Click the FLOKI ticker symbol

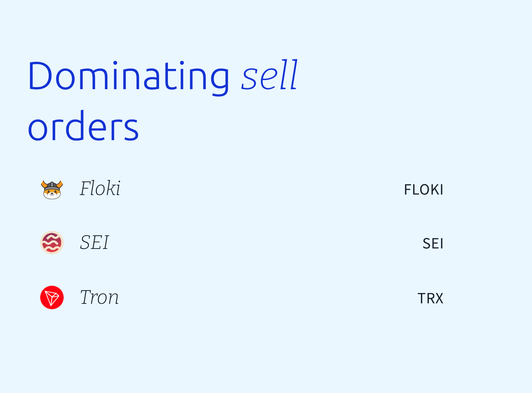[424, 190]
